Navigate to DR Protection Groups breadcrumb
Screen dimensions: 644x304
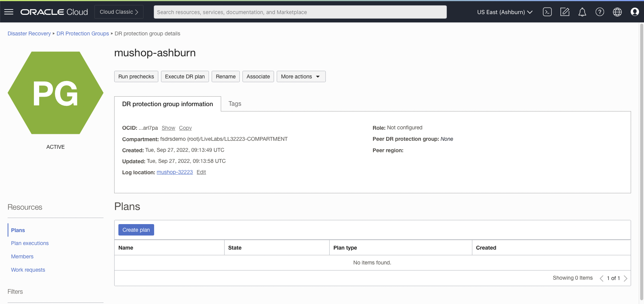pyautogui.click(x=83, y=33)
